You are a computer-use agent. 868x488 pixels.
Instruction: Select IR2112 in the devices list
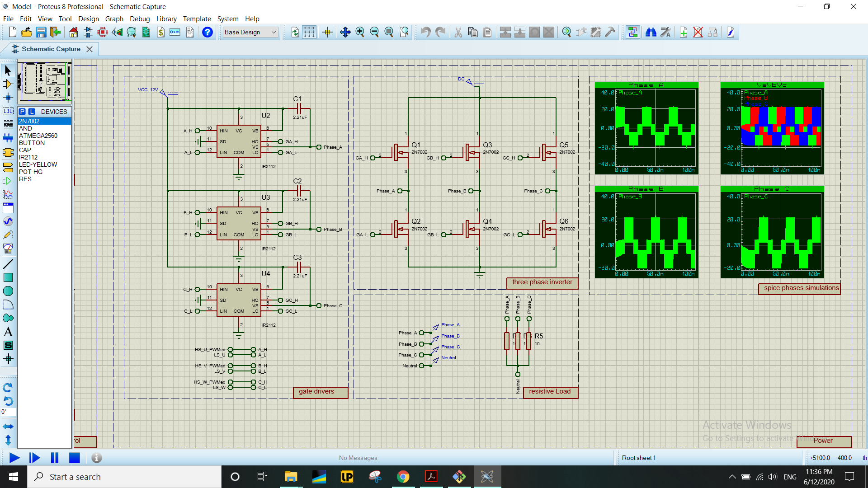[x=28, y=157]
